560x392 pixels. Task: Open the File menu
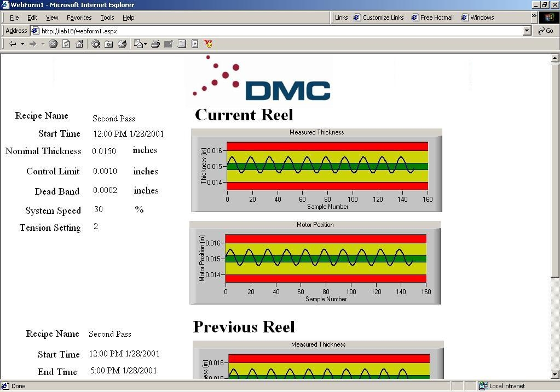(x=14, y=17)
